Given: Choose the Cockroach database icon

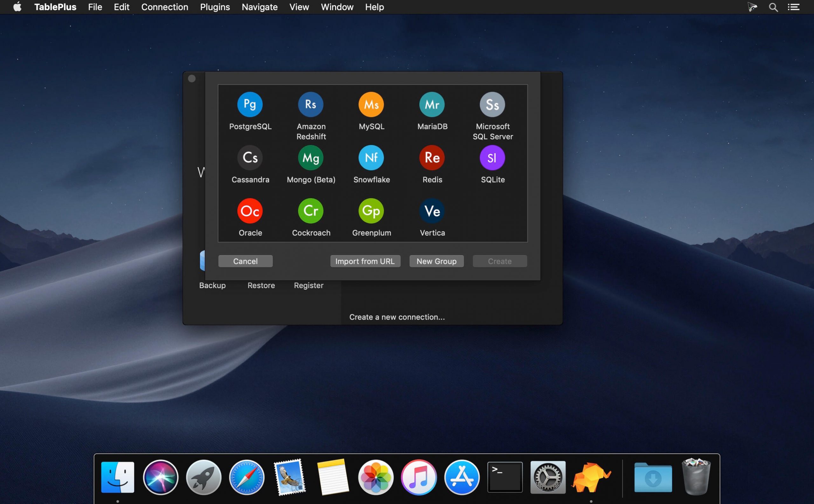Looking at the screenshot, I should [x=311, y=211].
